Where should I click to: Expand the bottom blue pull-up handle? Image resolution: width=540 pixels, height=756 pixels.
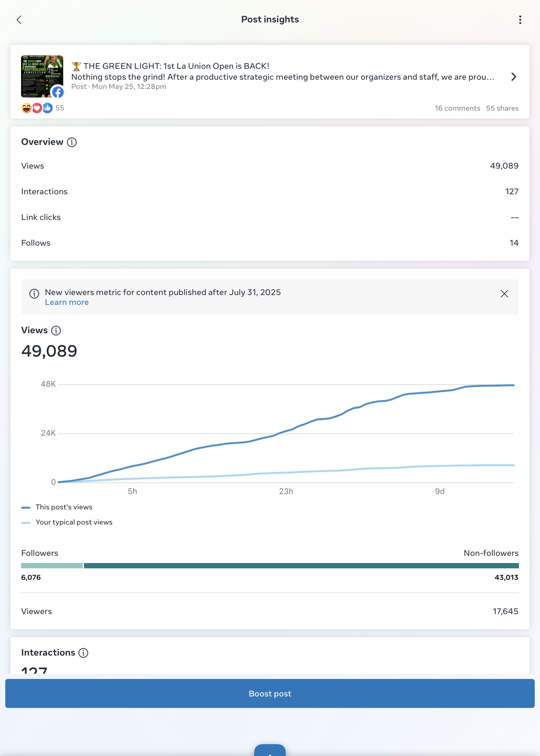coord(270,750)
